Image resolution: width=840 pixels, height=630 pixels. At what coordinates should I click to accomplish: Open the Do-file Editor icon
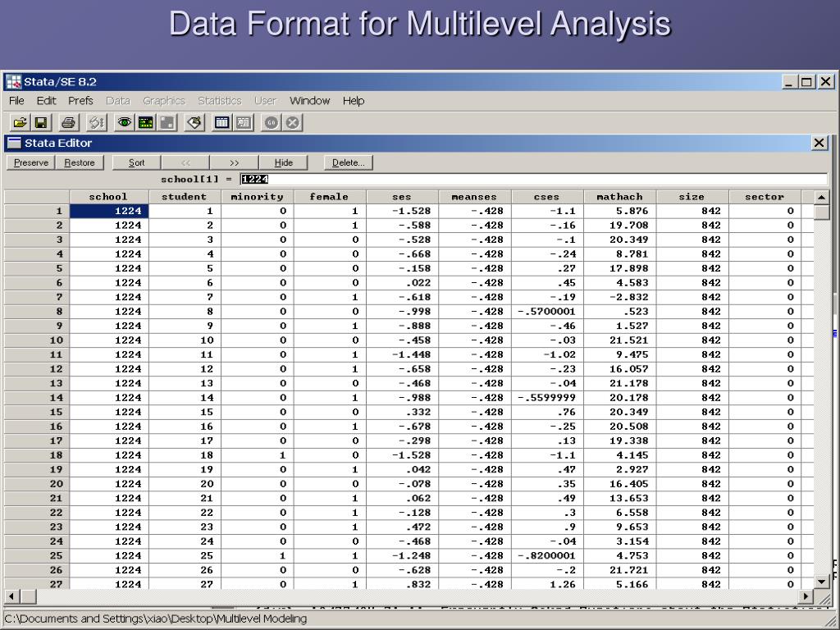point(194,122)
